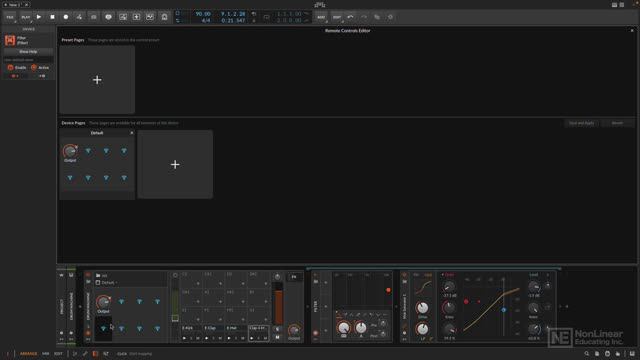Click the redo arrow
This screenshot has width=640, height=360.
pyautogui.click(x=364, y=17)
